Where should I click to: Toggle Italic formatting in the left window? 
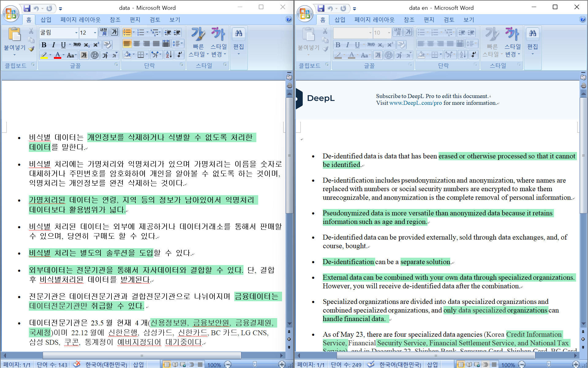(54, 45)
